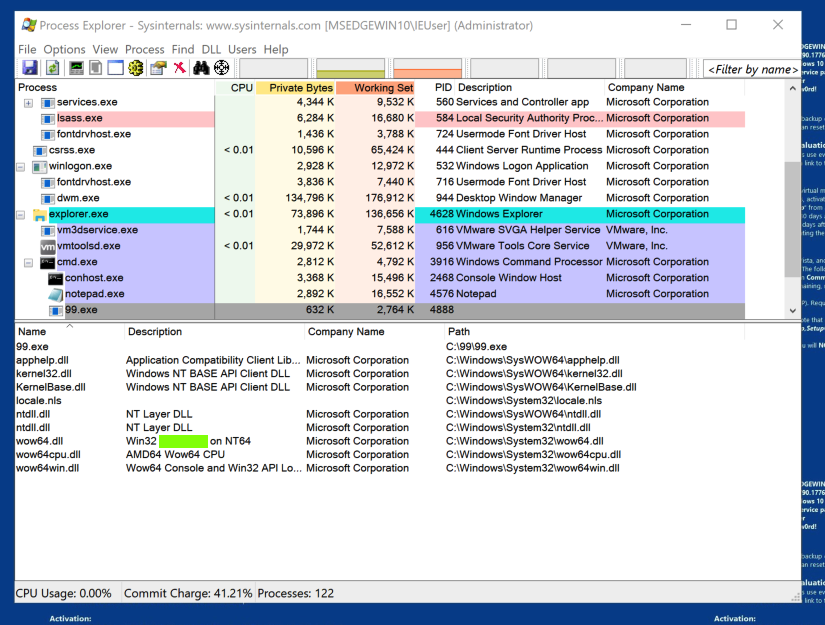The image size is (825, 625).
Task: Click the crosshair Find Window's Process icon
Action: 221,68
